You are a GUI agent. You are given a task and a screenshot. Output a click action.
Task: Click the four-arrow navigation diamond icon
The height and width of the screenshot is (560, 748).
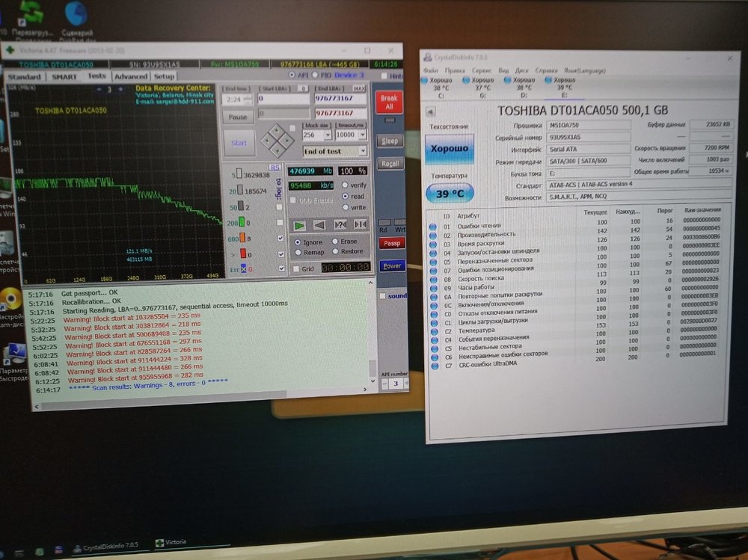[277, 140]
